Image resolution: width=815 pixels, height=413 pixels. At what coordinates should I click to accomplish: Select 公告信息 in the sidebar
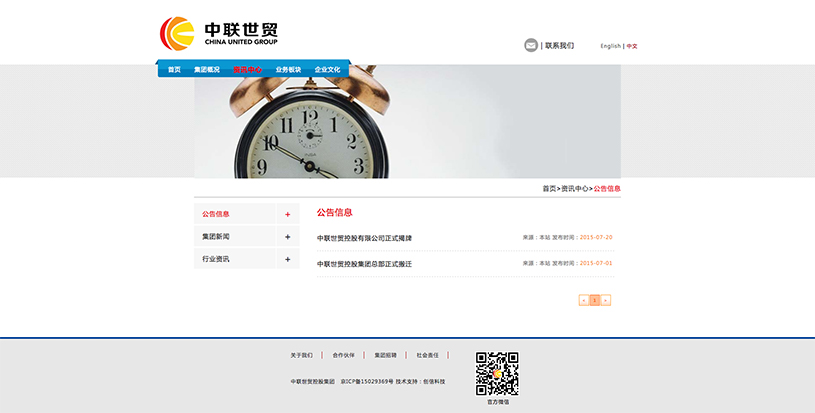[216, 214]
